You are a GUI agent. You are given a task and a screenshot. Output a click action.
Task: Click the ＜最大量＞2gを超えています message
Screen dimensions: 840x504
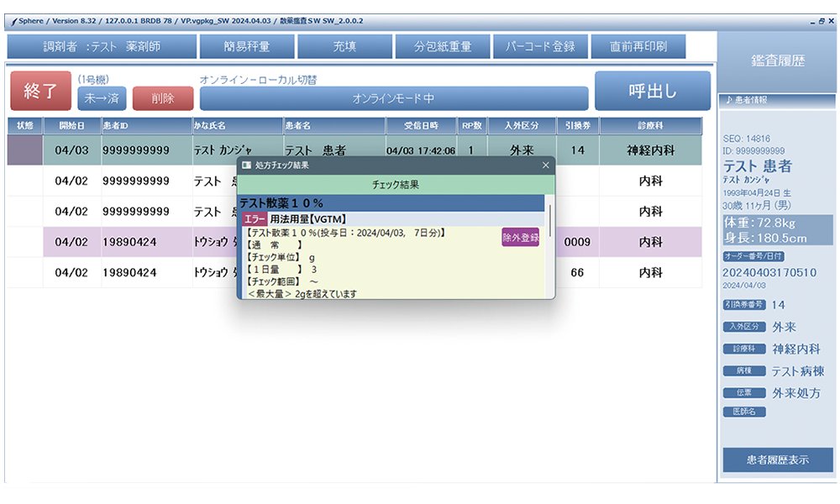[302, 293]
